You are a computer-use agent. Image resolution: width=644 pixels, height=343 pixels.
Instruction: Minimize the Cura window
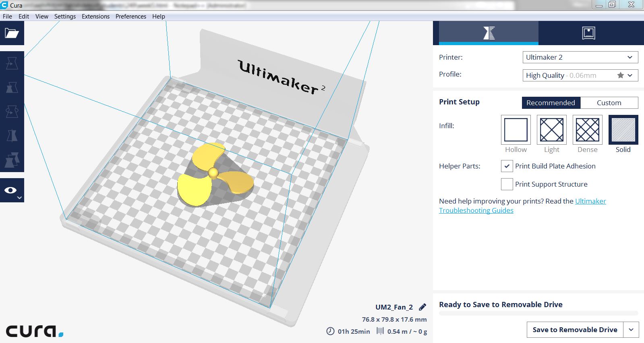pyautogui.click(x=599, y=5)
